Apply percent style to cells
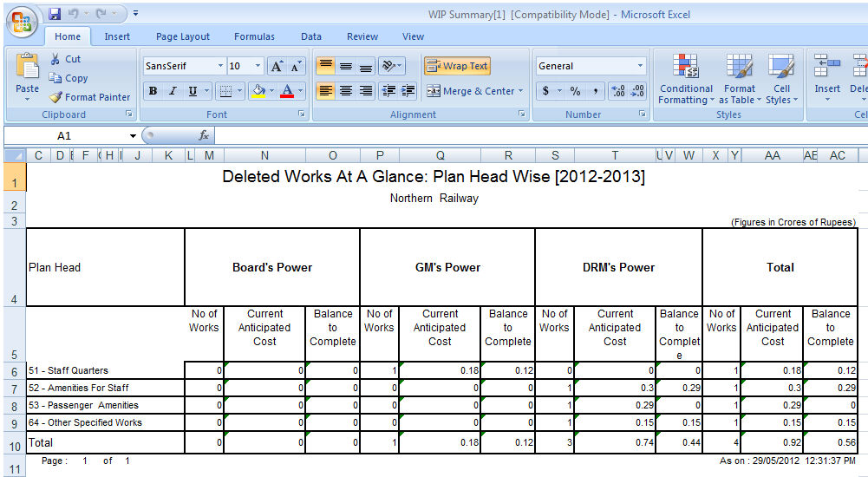The image size is (868, 477). point(574,91)
